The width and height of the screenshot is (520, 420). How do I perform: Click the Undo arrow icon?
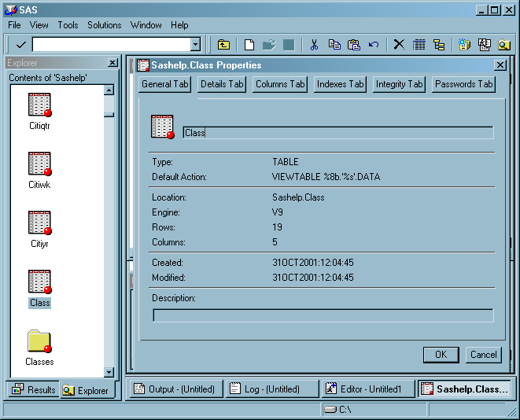click(374, 44)
